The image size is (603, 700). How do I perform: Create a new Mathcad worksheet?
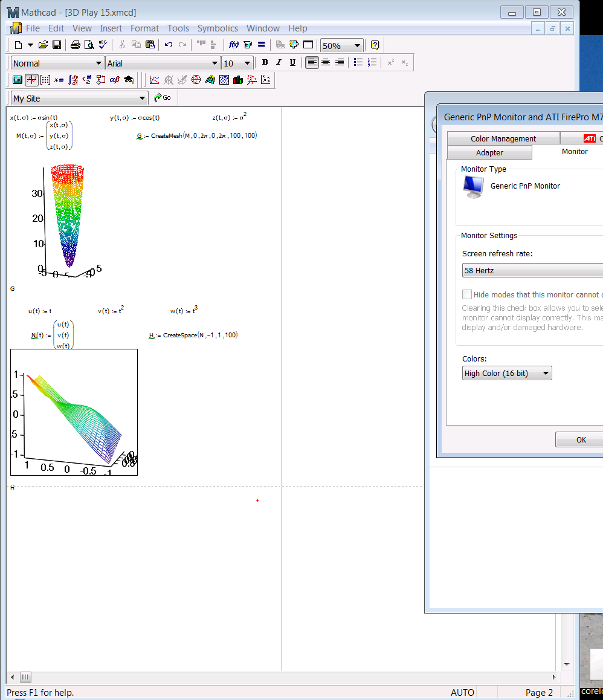18,45
